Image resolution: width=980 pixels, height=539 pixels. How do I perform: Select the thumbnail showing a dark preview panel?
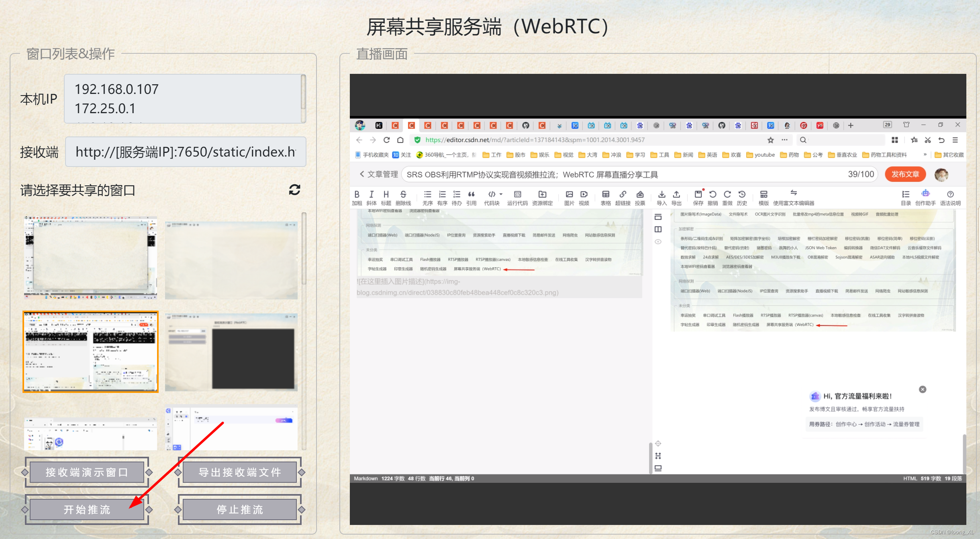[231, 352]
